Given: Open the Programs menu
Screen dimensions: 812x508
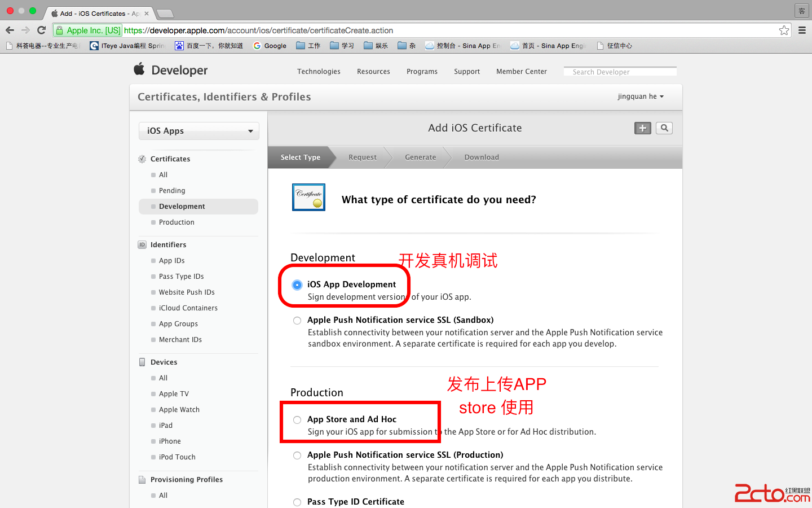Looking at the screenshot, I should coord(422,72).
